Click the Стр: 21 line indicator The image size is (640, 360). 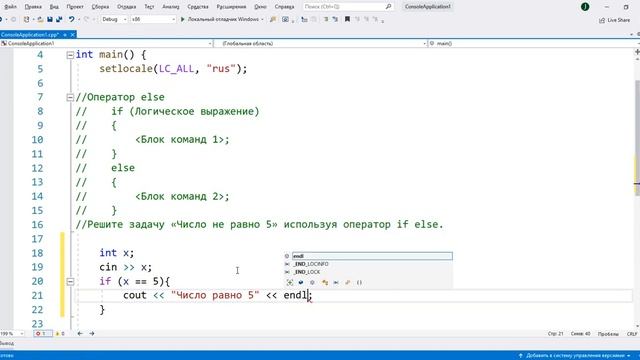click(555, 334)
